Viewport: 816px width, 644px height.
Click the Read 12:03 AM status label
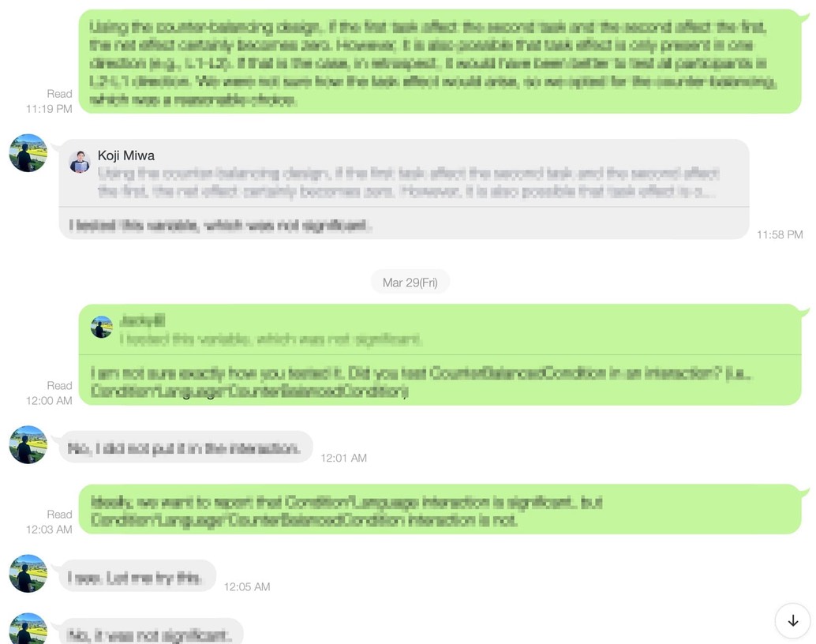(50, 522)
